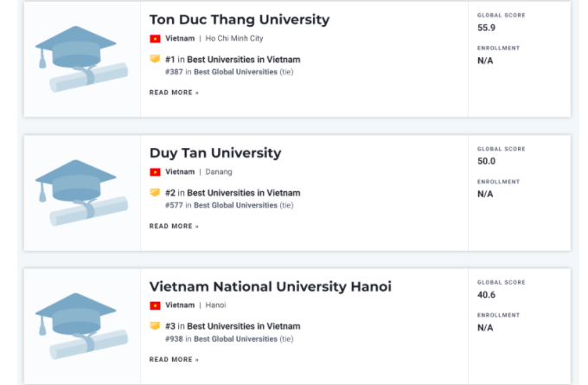Click the #3 ranking badge icon
Screen dimensions: 588x385
155,326
